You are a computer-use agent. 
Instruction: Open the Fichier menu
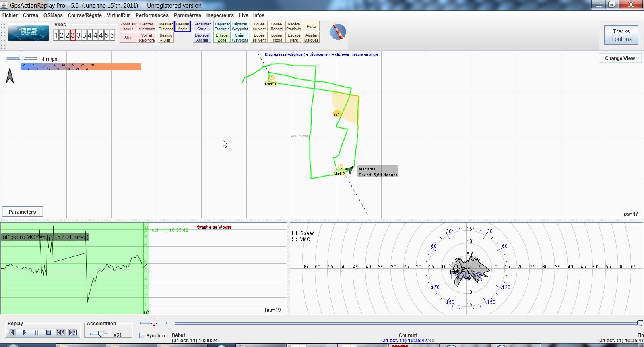click(10, 15)
